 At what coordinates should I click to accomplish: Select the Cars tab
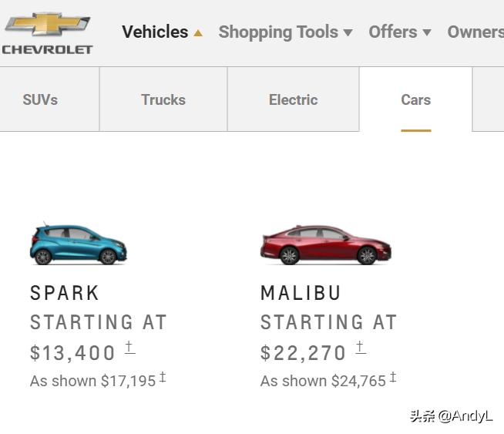[415, 99]
